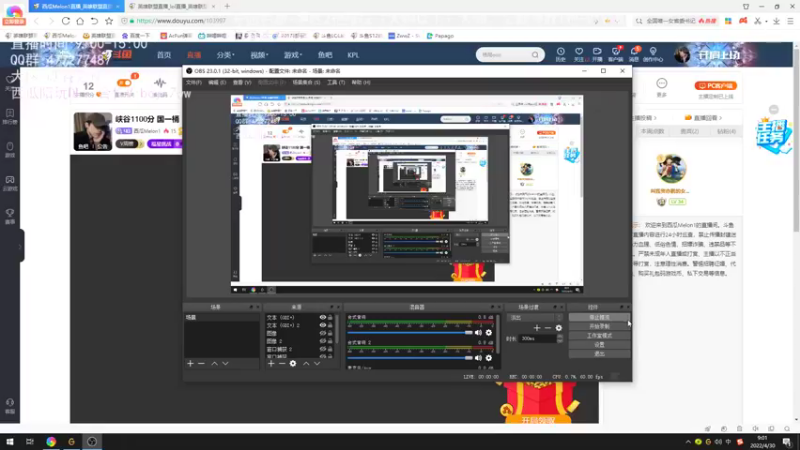This screenshot has height=450, width=800.
Task: Click browser address bar URL
Action: [x=181, y=21]
